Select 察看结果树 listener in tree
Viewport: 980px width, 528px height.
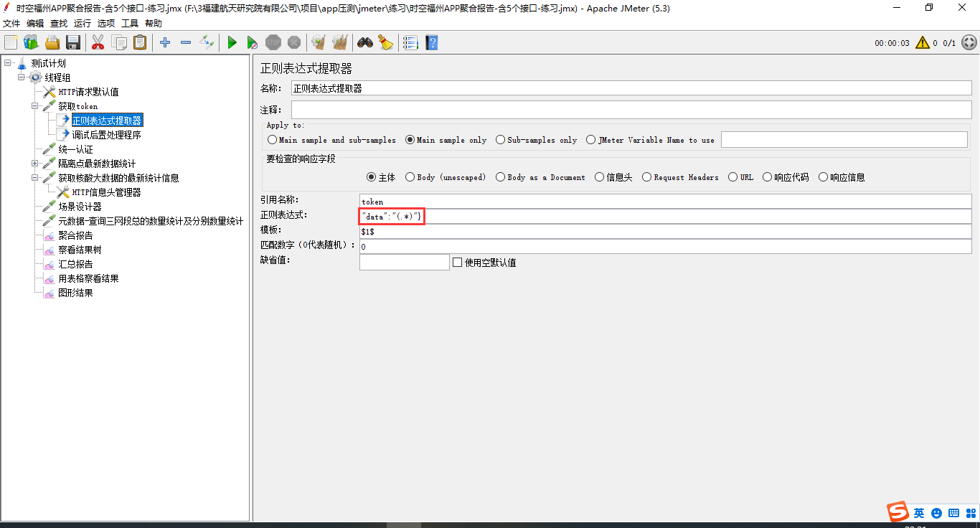click(x=80, y=250)
